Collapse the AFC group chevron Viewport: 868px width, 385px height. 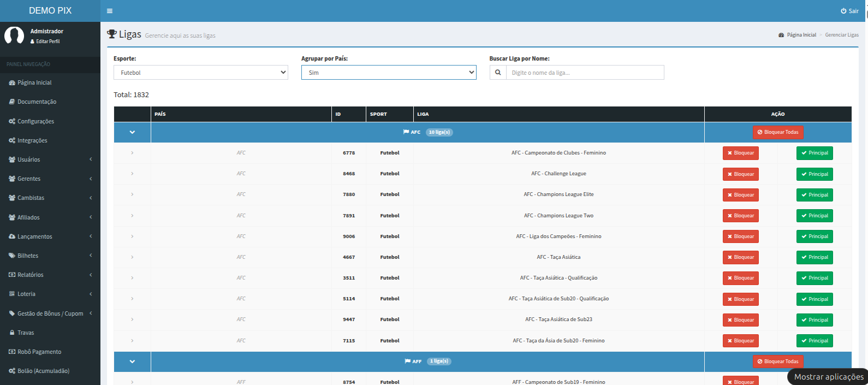(132, 132)
